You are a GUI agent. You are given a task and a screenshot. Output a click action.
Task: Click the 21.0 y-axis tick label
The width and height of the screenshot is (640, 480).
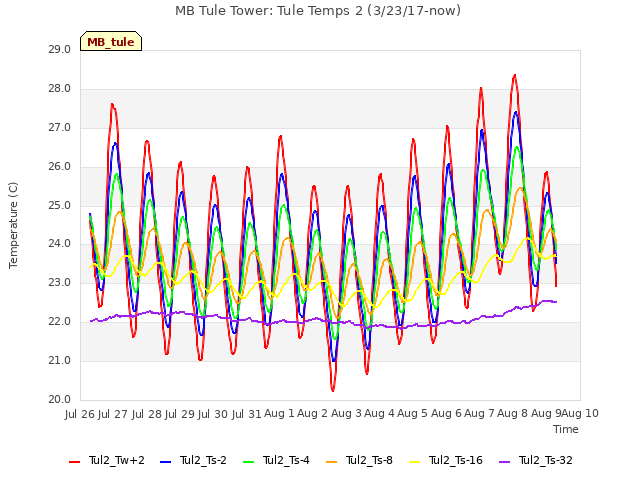[59, 360]
